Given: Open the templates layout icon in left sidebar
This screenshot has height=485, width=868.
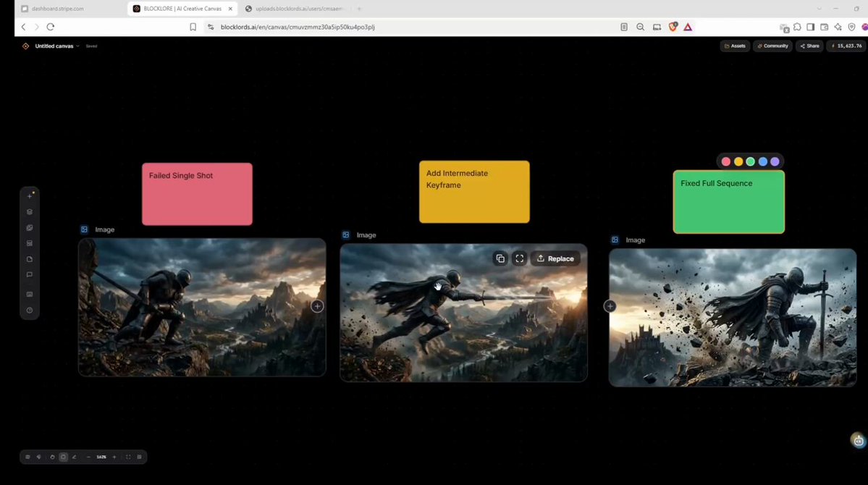Looking at the screenshot, I should [30, 243].
